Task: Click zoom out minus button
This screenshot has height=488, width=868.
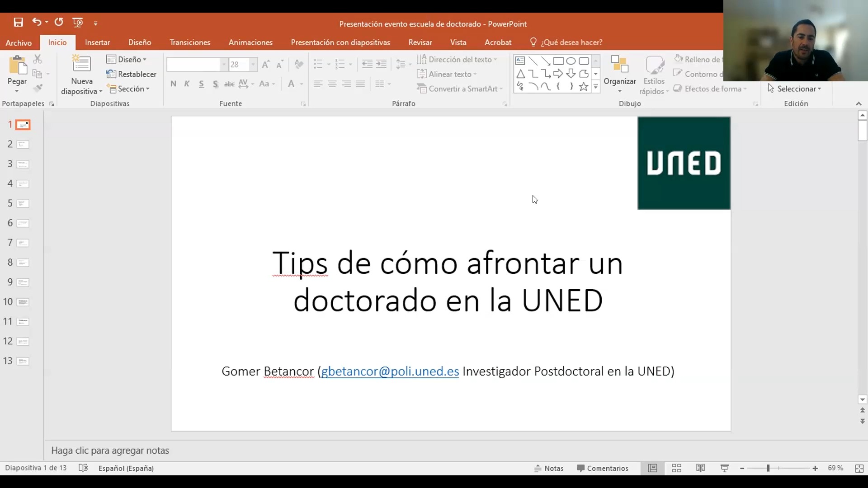Action: click(x=742, y=469)
